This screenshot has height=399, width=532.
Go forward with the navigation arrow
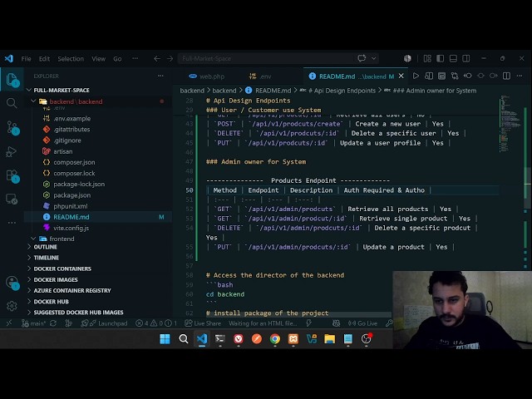pos(170,59)
